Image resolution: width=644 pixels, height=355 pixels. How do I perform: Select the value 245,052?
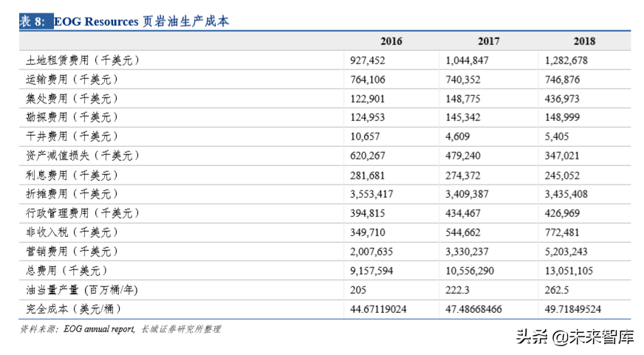pos(562,176)
